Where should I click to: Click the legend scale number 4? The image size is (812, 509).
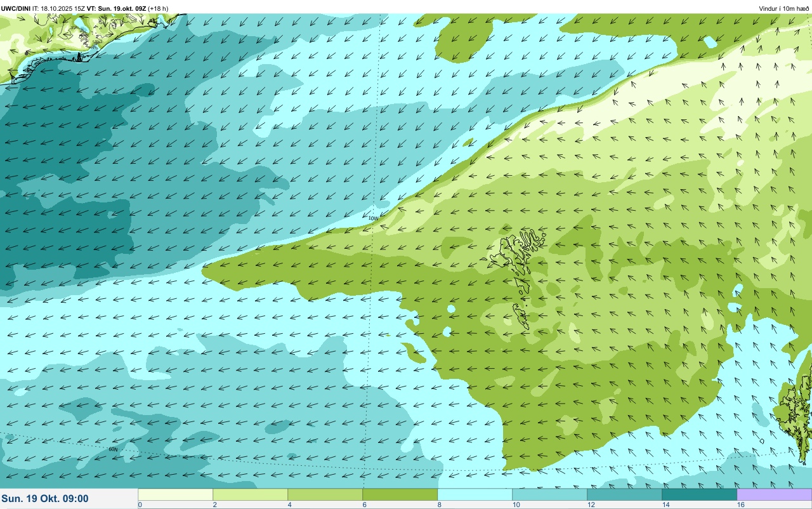(x=290, y=505)
